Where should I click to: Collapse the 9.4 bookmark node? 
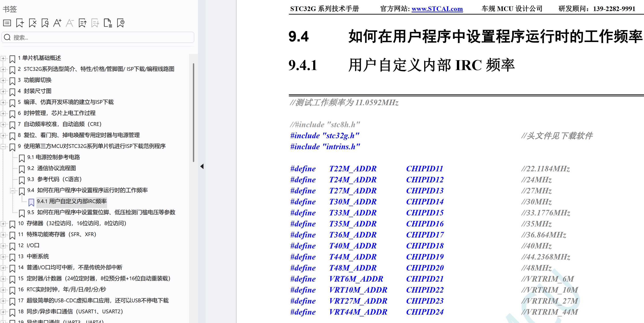click(x=13, y=191)
